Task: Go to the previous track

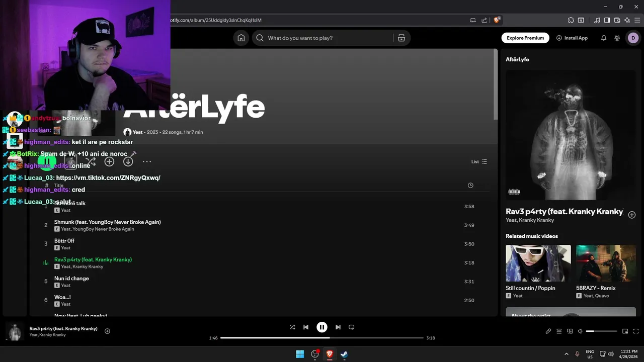Action: point(306,327)
